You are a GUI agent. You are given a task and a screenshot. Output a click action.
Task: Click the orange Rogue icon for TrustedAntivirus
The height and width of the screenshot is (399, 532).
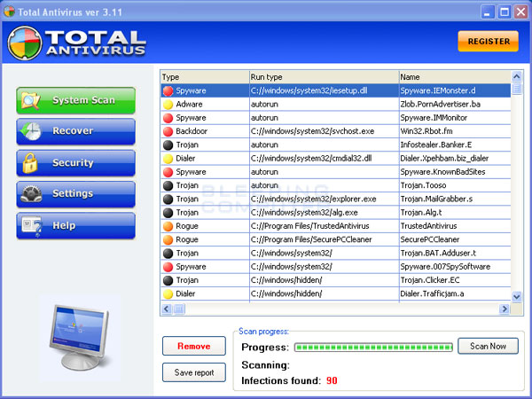pyautogui.click(x=168, y=225)
